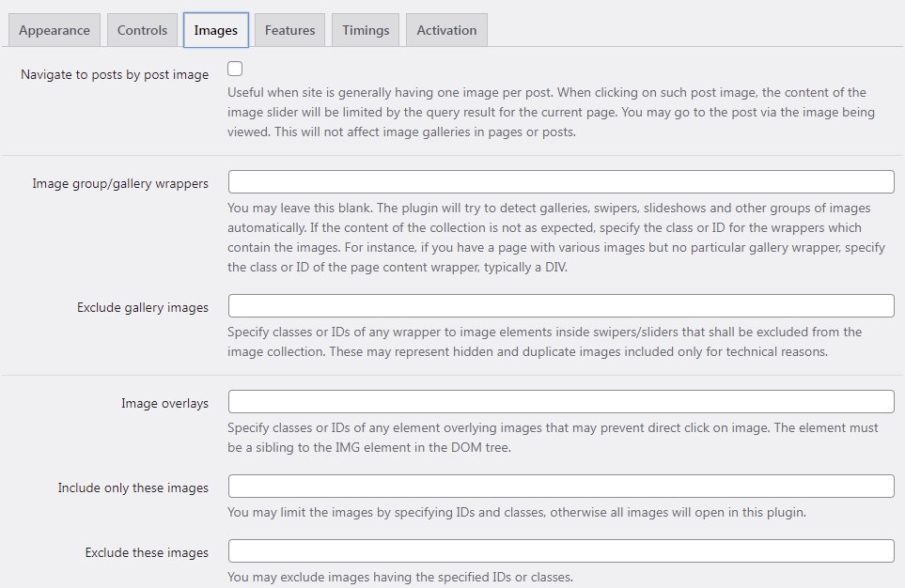Image resolution: width=905 pixels, height=588 pixels.
Task: Enable Navigate to posts by post image checkbox
Action: [x=235, y=69]
